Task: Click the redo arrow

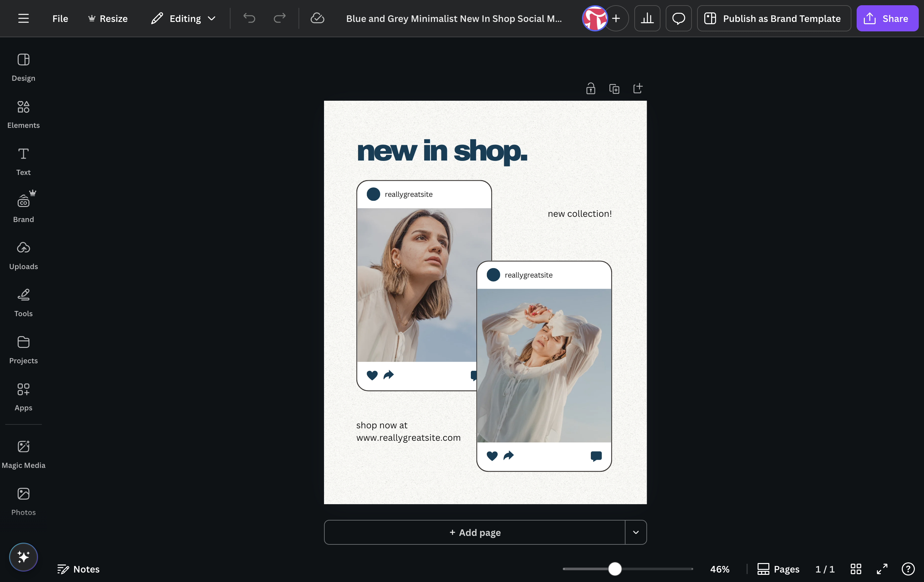Action: coord(279,18)
